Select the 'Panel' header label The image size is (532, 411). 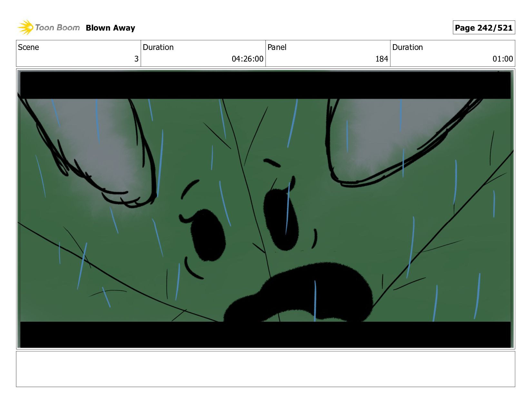277,47
